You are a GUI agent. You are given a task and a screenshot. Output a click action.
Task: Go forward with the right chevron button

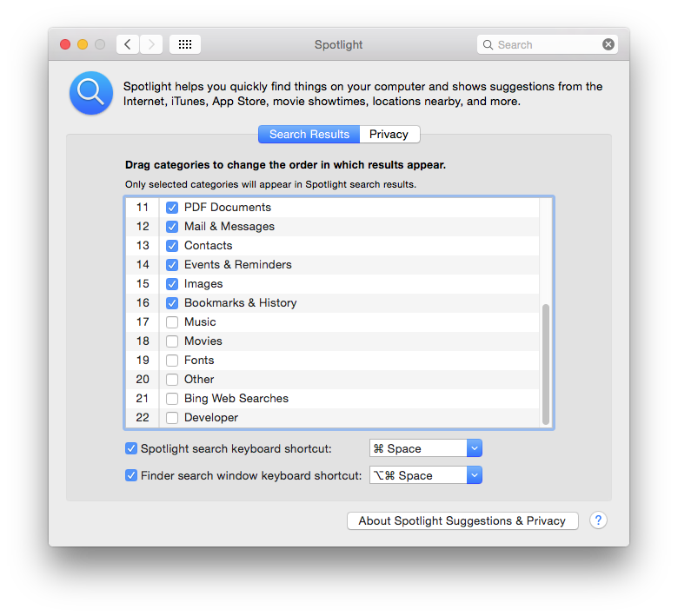151,44
